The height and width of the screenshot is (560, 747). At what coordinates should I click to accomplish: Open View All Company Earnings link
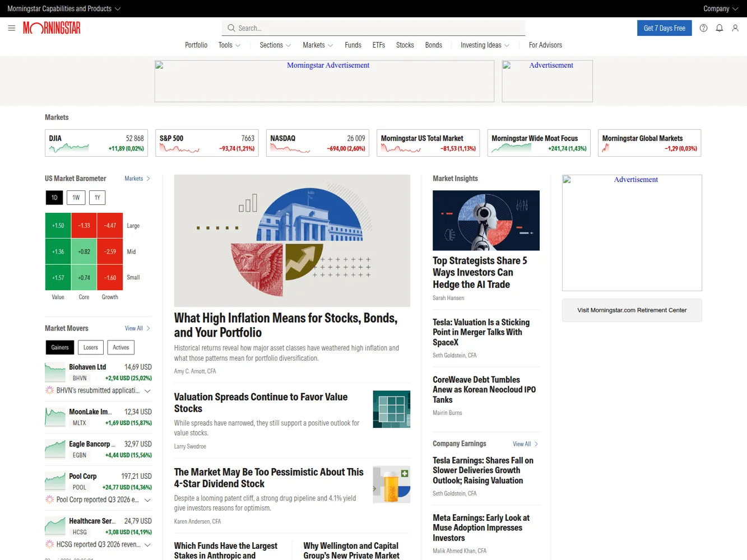pyautogui.click(x=526, y=444)
